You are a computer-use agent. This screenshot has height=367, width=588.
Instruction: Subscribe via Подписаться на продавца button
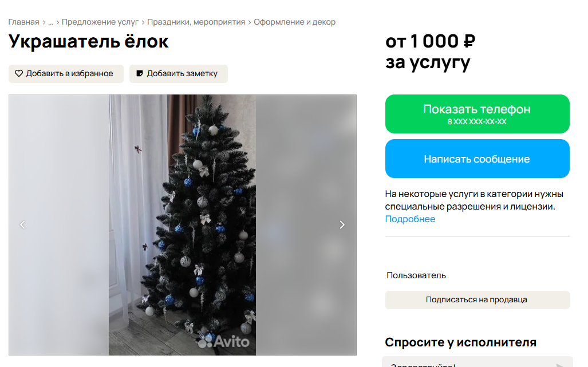coord(477,300)
